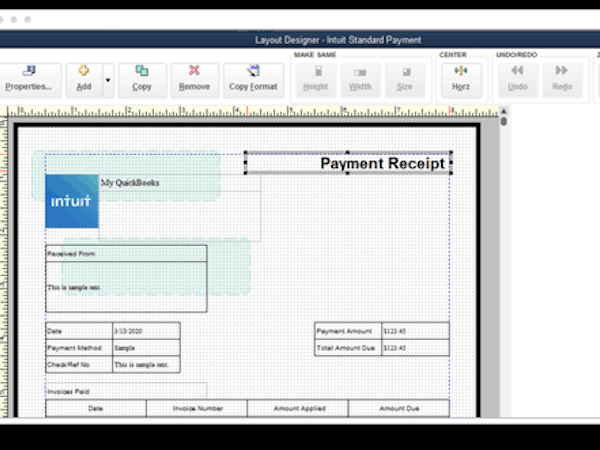Screen dimensions: 600x450
Task: Click the vertical scrollbar thumb
Action: tap(504, 121)
